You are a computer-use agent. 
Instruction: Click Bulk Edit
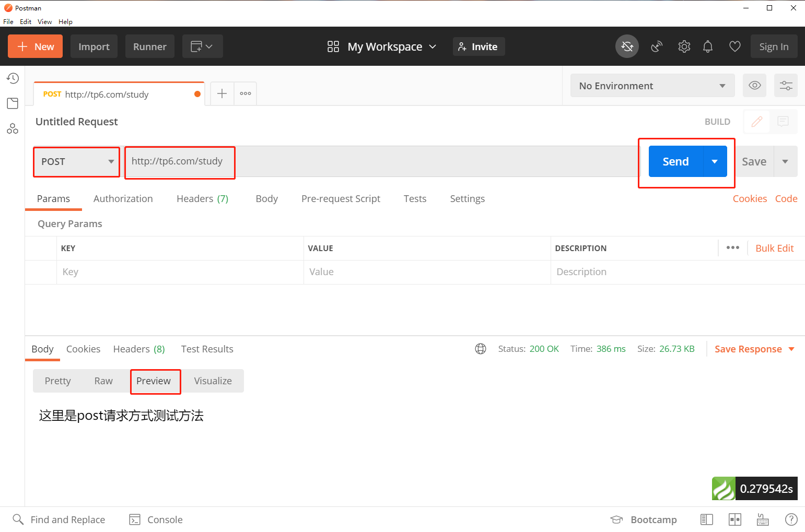774,248
